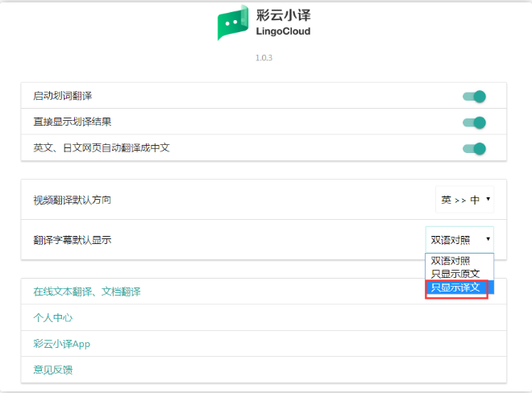
Task: Click the 英文、日文网页自动翻译成中文 label text
Action: pyautogui.click(x=102, y=148)
